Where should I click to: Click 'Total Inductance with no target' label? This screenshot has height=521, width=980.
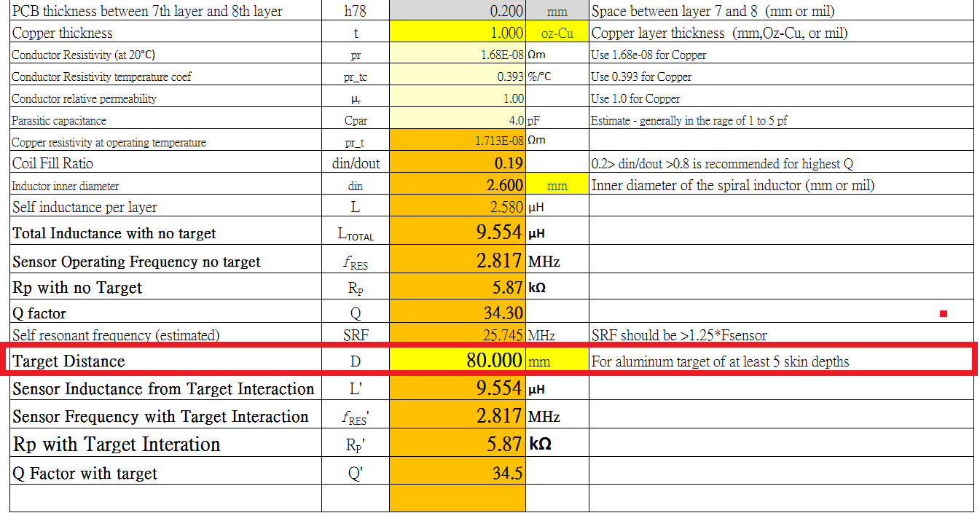coord(114,233)
